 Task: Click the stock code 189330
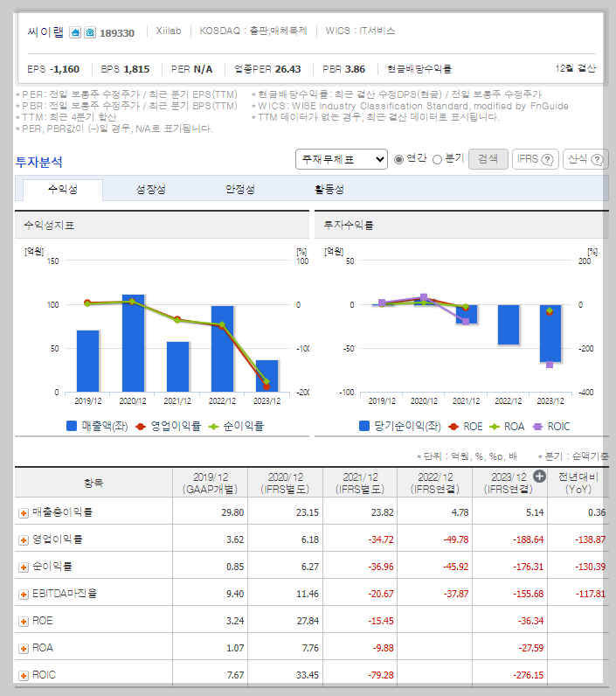[x=116, y=33]
